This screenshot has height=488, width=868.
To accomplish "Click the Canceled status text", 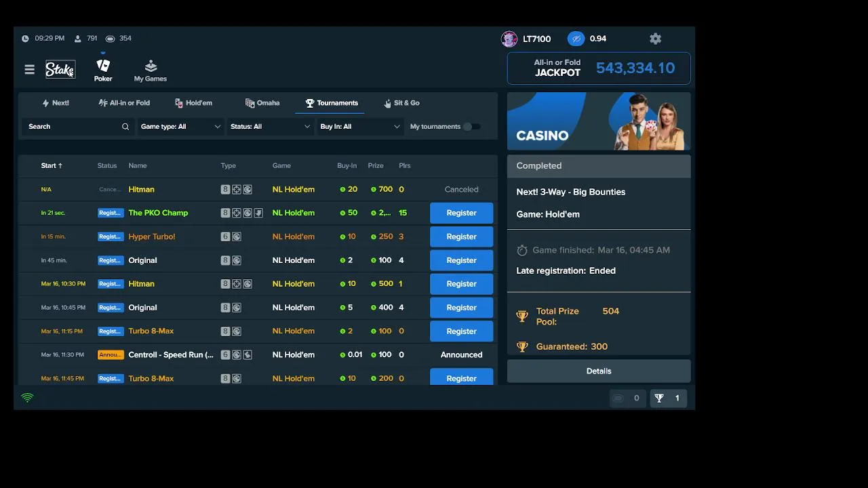I will (461, 190).
